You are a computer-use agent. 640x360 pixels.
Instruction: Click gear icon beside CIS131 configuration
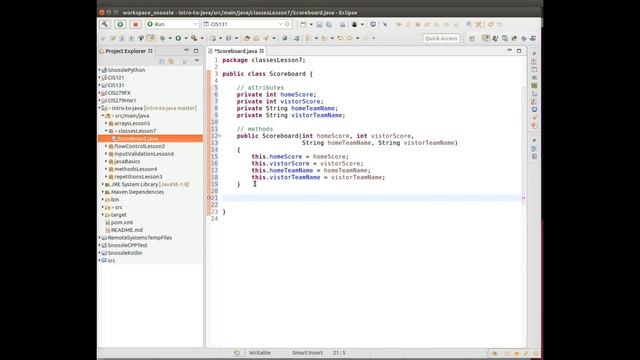(x=287, y=24)
